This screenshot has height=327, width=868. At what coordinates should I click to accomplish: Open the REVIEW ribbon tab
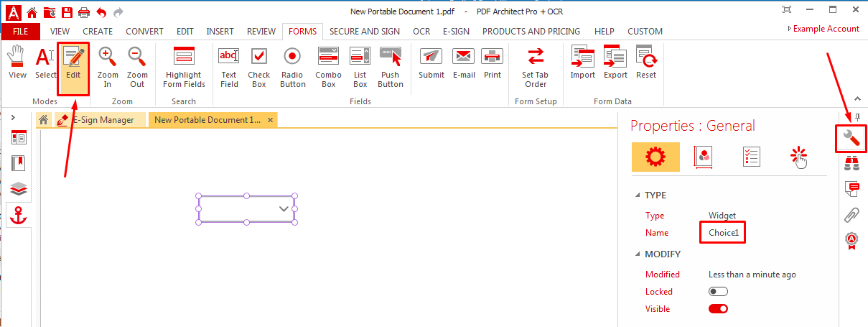click(261, 32)
